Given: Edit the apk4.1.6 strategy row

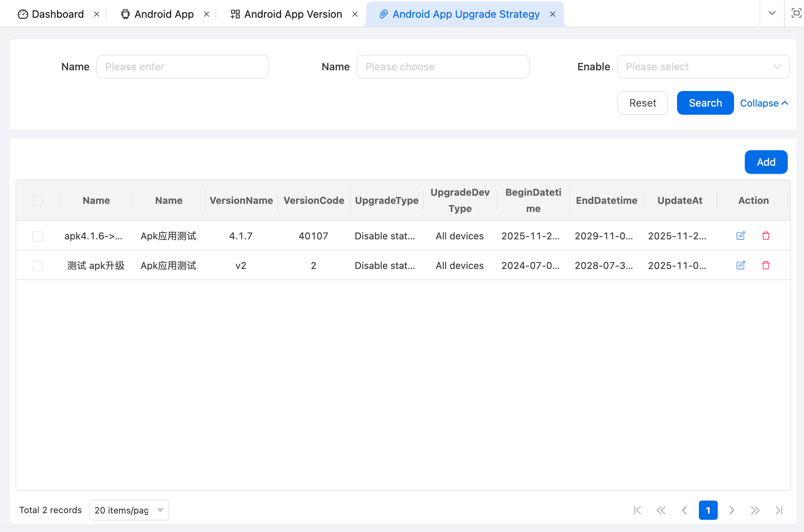Looking at the screenshot, I should click(740, 236).
